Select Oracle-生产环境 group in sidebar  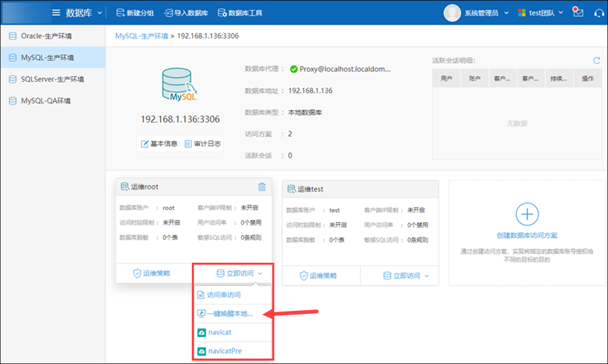pyautogui.click(x=53, y=36)
